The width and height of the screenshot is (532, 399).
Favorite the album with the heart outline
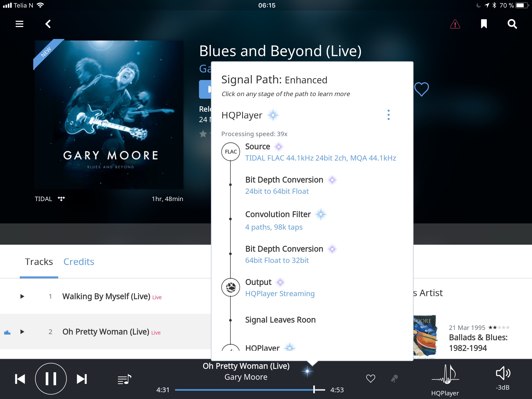pyautogui.click(x=421, y=89)
